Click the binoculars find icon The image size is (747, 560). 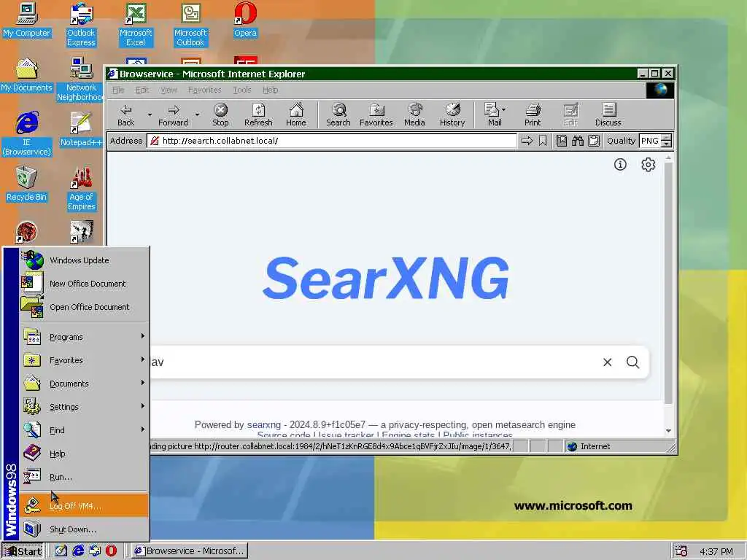(578, 141)
